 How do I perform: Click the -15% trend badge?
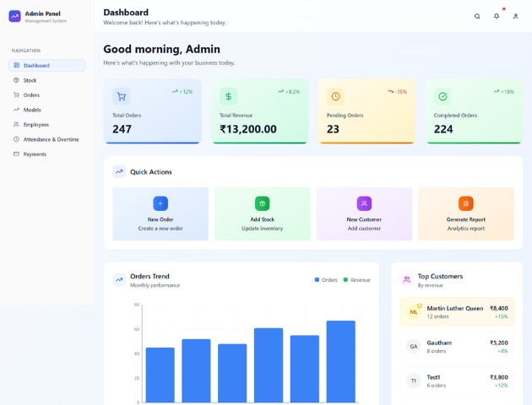(x=397, y=91)
